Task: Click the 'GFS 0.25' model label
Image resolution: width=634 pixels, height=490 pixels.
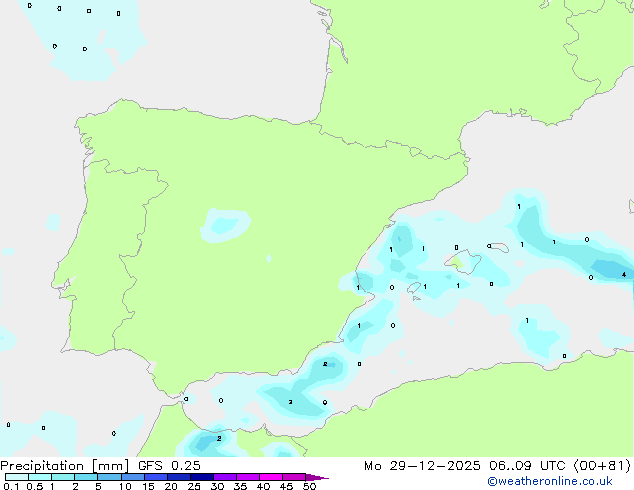Action: [169, 466]
